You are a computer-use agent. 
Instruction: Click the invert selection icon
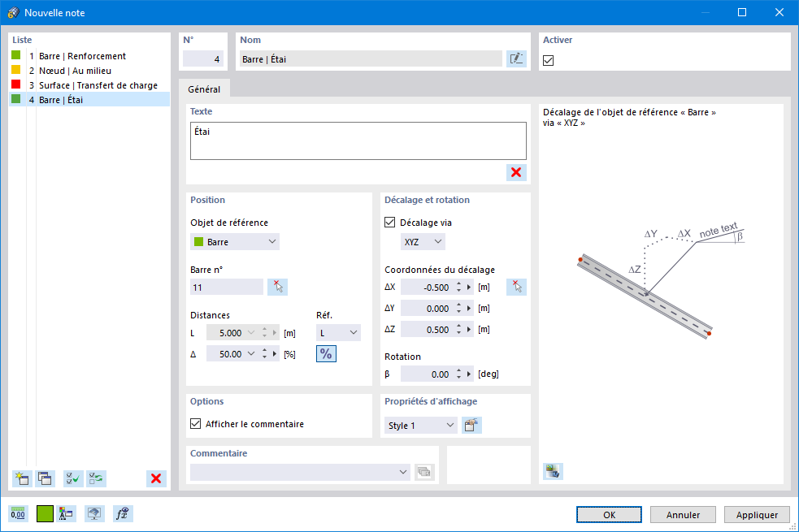click(x=96, y=478)
